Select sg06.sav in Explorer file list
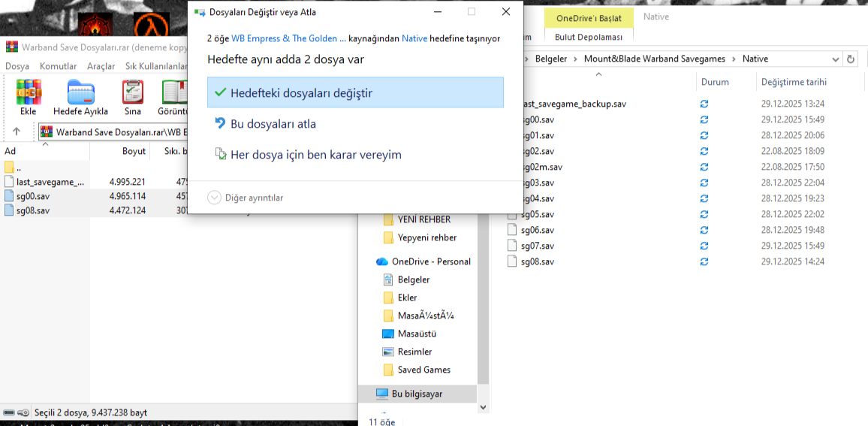This screenshot has height=426, width=868. 530,230
